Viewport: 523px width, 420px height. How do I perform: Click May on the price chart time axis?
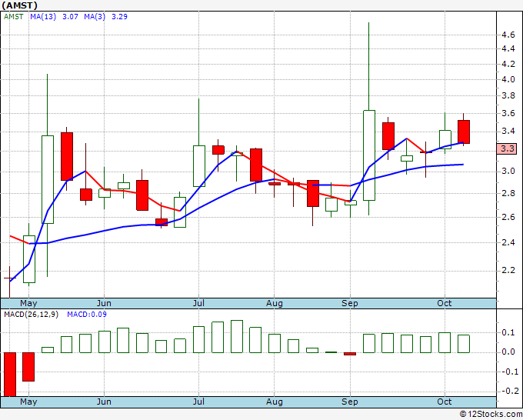[28, 303]
